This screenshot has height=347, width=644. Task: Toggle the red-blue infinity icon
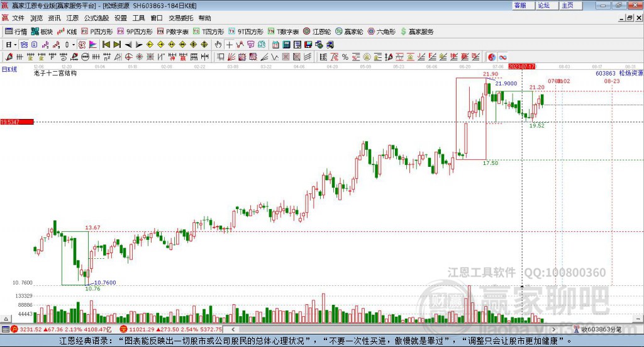502,57
